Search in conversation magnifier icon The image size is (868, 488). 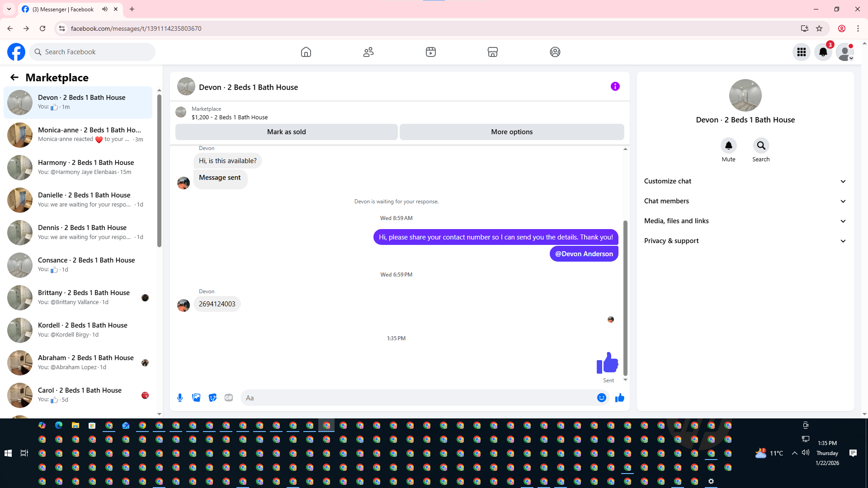761,145
